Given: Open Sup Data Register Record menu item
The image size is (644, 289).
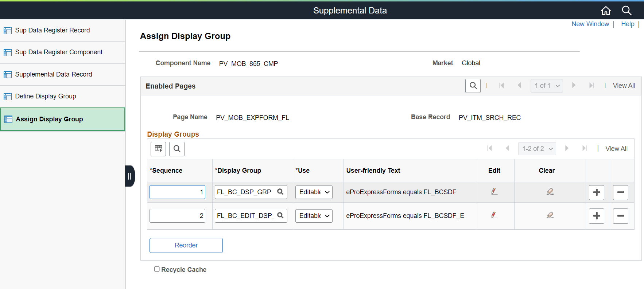Looking at the screenshot, I should (x=62, y=30).
